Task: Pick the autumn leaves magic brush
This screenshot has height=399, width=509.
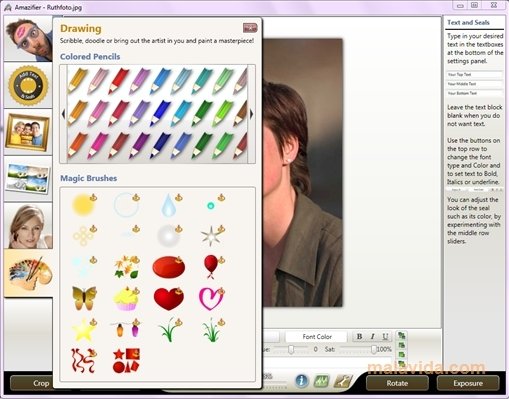Action: pos(126,267)
